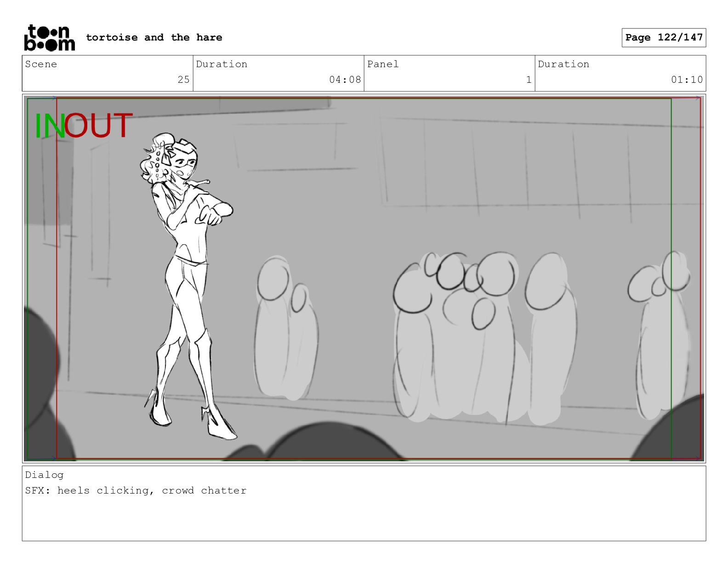The height and width of the screenshot is (563, 728).
Task: Click the walking woman character sketch
Action: coord(188,285)
